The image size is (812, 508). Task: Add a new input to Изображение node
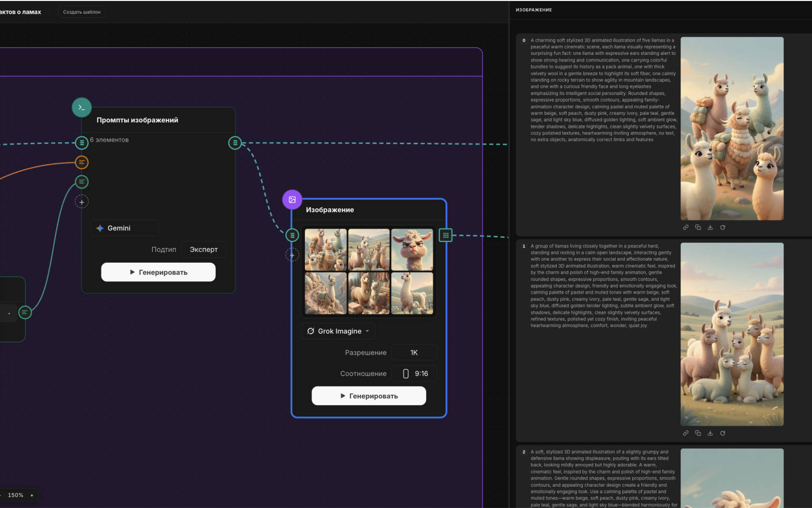[x=292, y=255]
